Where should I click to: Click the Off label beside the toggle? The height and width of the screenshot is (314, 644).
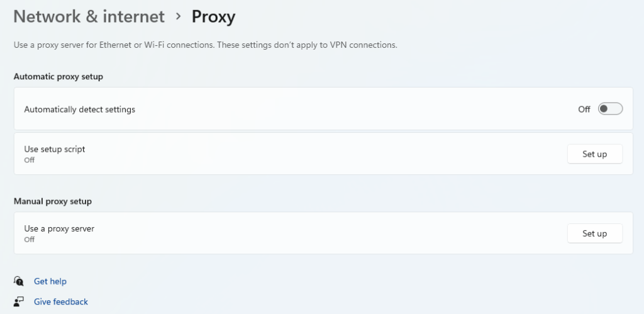[x=584, y=109]
